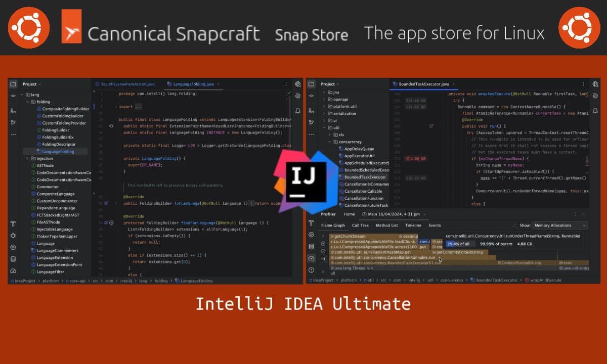Image resolution: width=607 pixels, height=364 pixels.
Task: Open Profiler gauge icon in LanguageFolding window
Action: pos(13,271)
